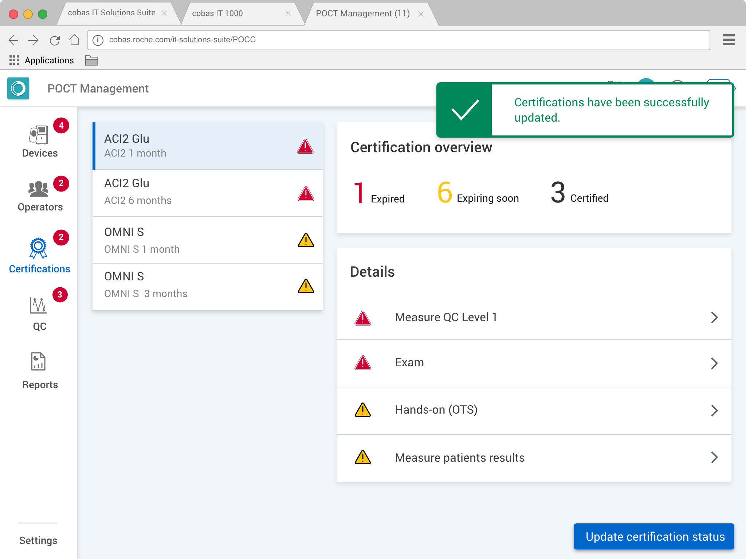This screenshot has height=560, width=746.
Task: Open the browser hamburger menu
Action: [x=729, y=40]
